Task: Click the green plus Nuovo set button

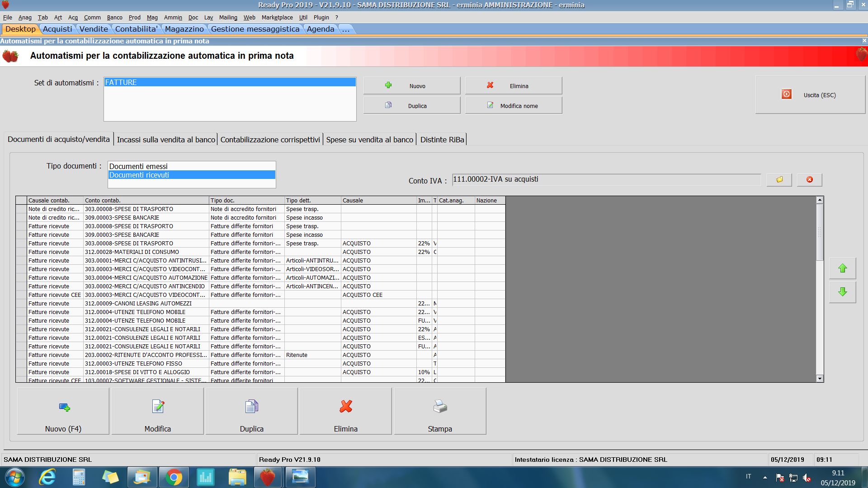Action: 411,86
